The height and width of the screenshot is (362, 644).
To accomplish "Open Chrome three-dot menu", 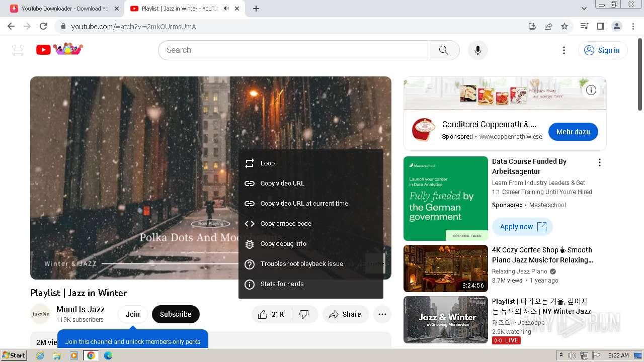I will tap(633, 26).
